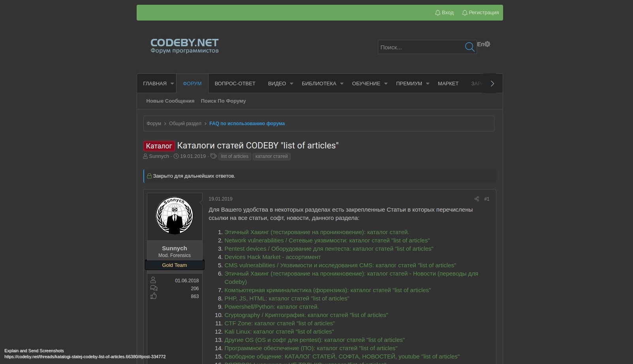Image resolution: width=633 pixels, height=364 pixels.
Task: Open PHP, JS, HTML catalog link
Action: [287, 298]
